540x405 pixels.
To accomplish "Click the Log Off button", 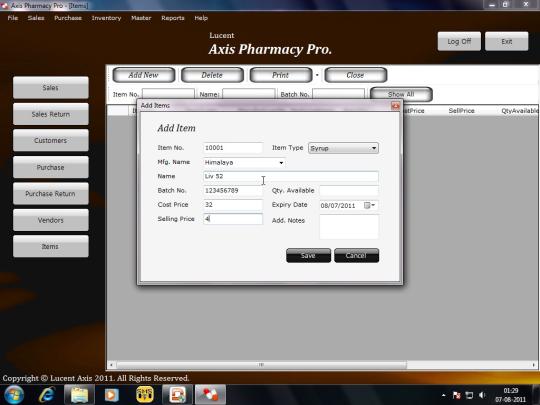I will tap(459, 41).
